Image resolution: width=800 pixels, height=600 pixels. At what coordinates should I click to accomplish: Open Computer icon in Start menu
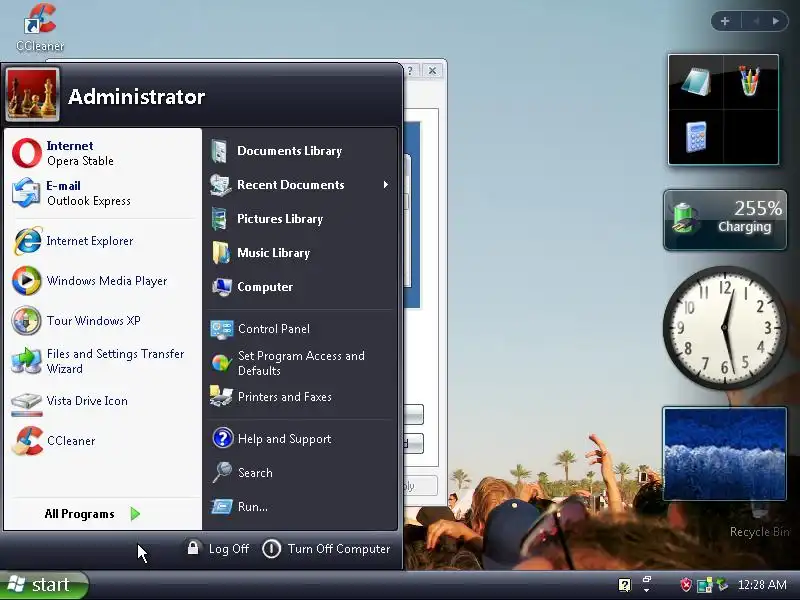(222, 287)
